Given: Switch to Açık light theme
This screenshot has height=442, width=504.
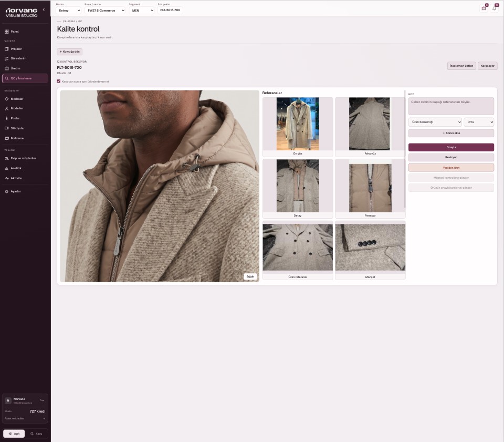Looking at the screenshot, I should coord(14,434).
